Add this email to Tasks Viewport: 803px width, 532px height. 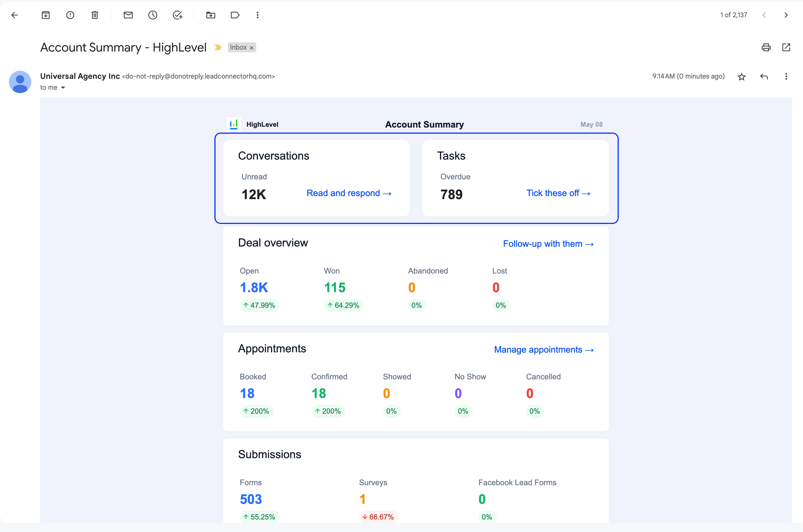point(178,15)
